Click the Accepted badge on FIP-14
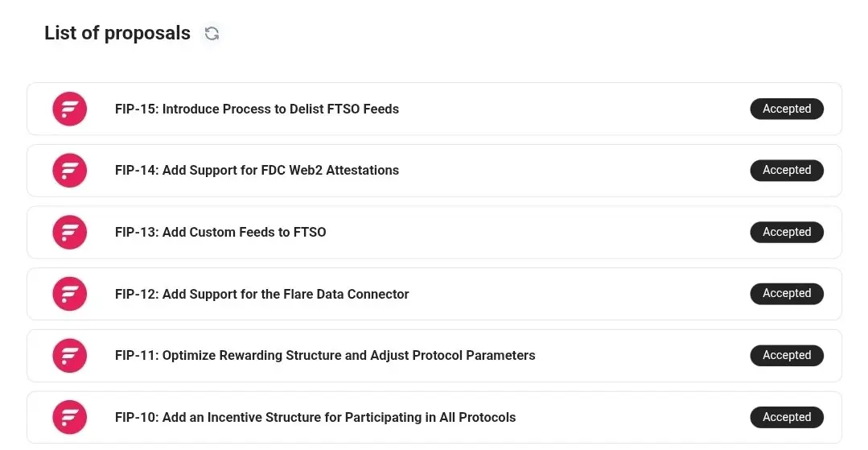 786,171
